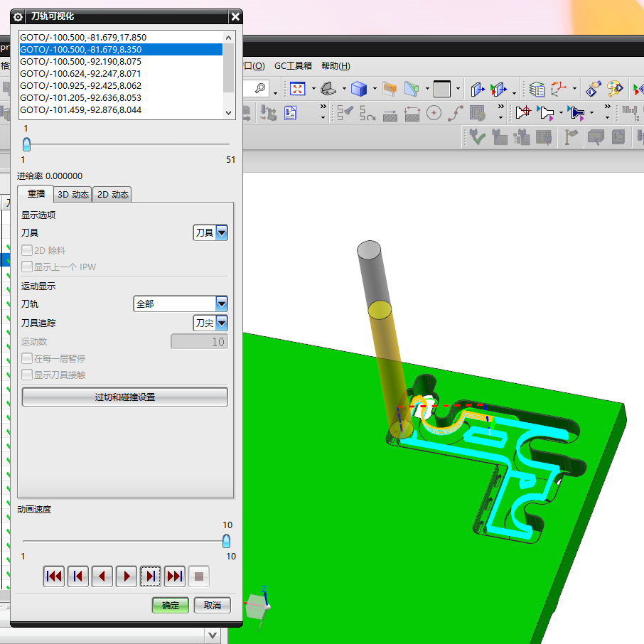
Task: Open the GC工具箱 menu
Action: (293, 65)
